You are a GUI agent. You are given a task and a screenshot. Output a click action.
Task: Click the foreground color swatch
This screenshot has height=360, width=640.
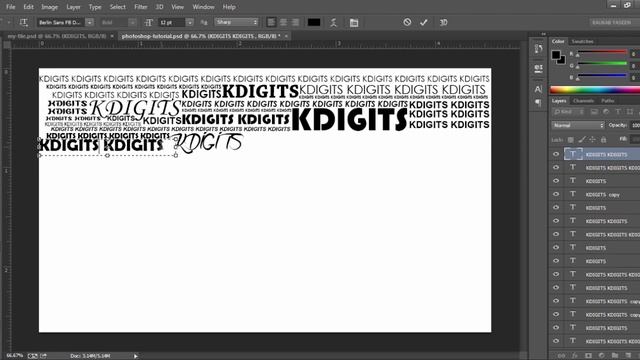[556, 55]
